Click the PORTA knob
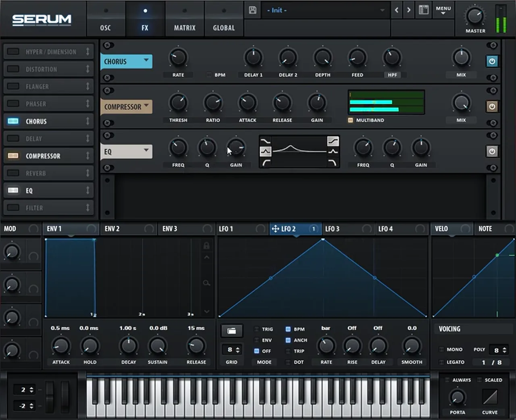 tap(457, 397)
